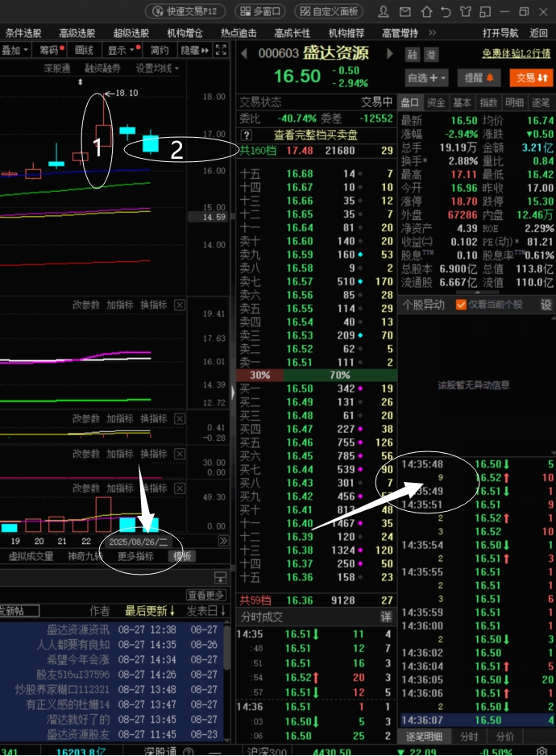Open forum post by 盛达资源资讯
Viewport: 556px width, 756px height.
[x=112, y=629]
